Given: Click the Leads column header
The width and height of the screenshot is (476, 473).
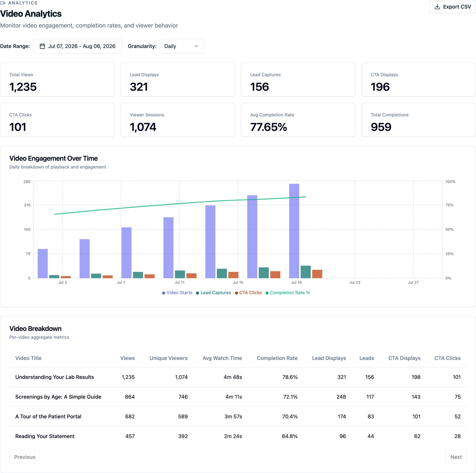Looking at the screenshot, I should (x=367, y=358).
